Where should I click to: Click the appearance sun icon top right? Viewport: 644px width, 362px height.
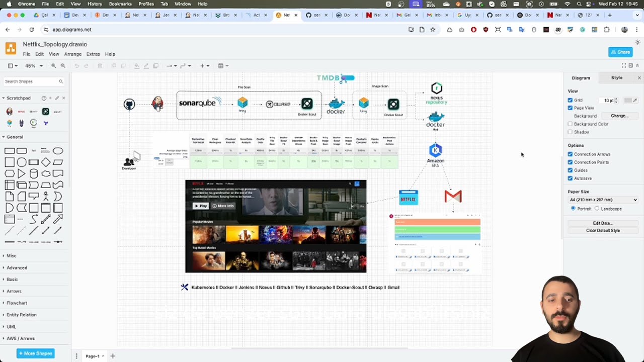(x=637, y=43)
